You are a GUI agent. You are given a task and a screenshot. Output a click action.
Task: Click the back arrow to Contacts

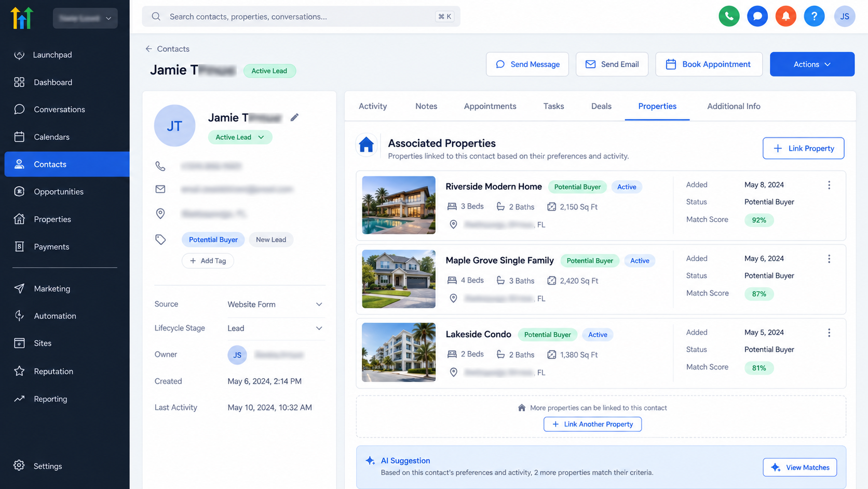[x=149, y=49]
